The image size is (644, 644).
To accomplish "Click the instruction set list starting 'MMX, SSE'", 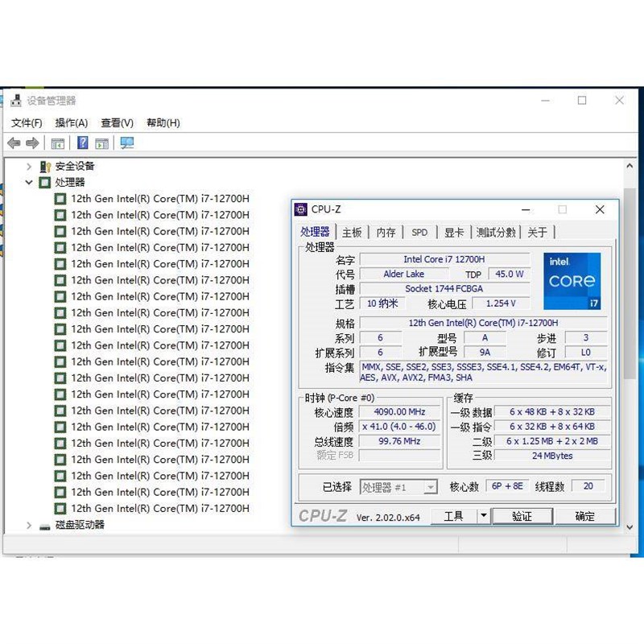I will [484, 372].
